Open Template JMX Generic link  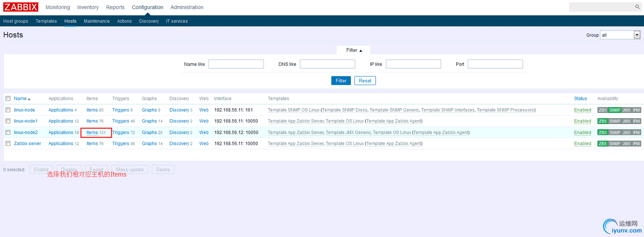[348, 132]
